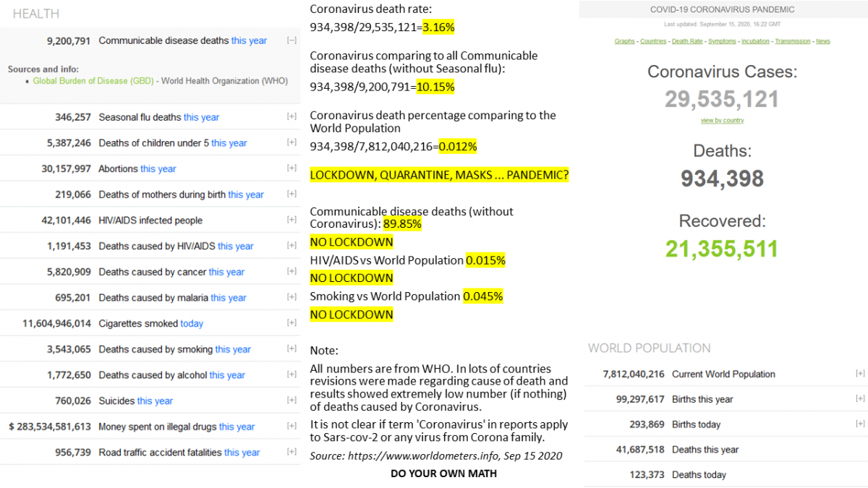This screenshot has height=488, width=868.
Task: Expand Current World Population details
Action: [860, 374]
